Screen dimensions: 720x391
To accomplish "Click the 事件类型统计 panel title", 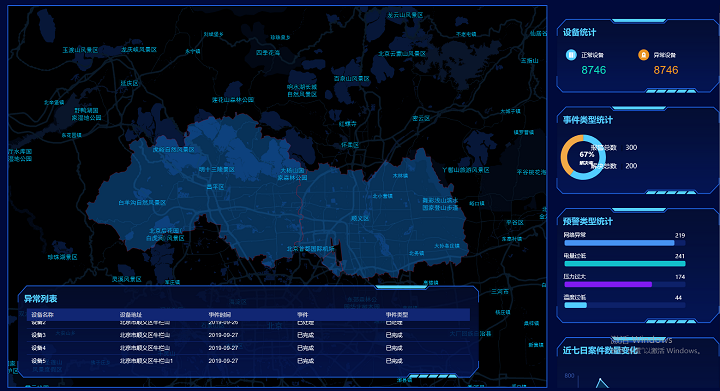I will pyautogui.click(x=588, y=120).
